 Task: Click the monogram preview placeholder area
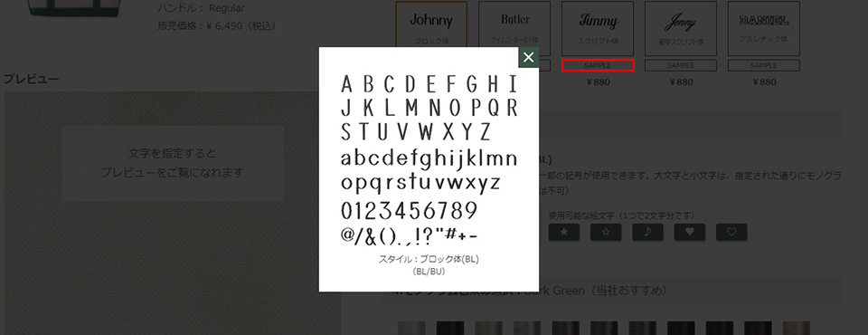pyautogui.click(x=172, y=163)
